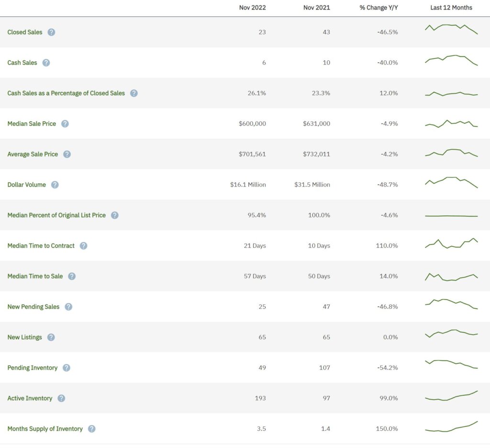
Task: Select the $31.5 Million value
Action: 312,185
